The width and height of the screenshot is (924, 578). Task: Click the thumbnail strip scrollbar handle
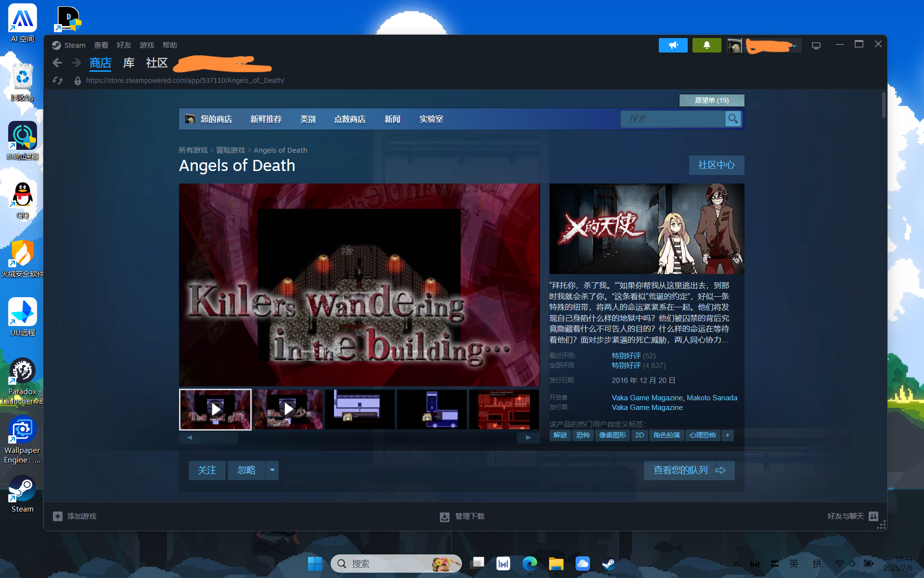[220, 438]
